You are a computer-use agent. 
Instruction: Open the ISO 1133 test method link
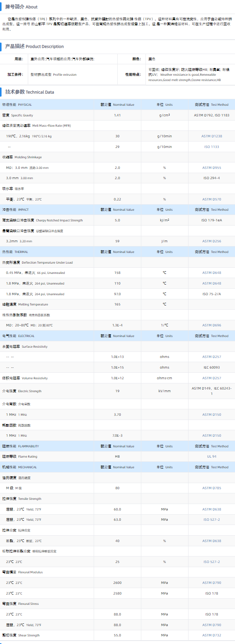211,147
